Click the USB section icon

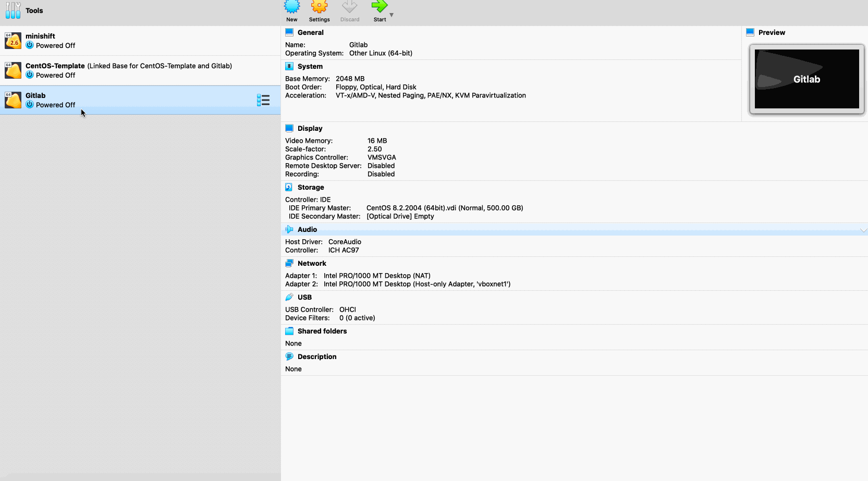pyautogui.click(x=290, y=297)
